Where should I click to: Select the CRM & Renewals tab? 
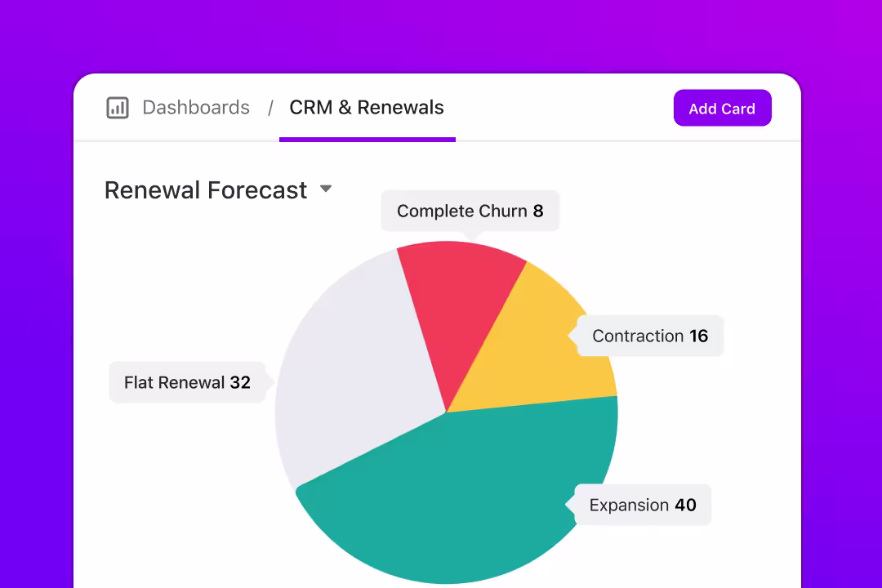coord(367,108)
